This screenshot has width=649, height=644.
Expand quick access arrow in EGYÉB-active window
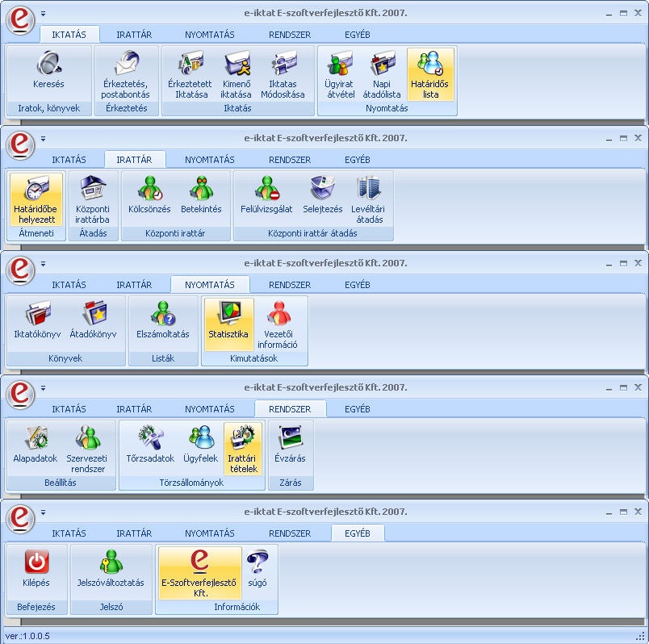43,512
